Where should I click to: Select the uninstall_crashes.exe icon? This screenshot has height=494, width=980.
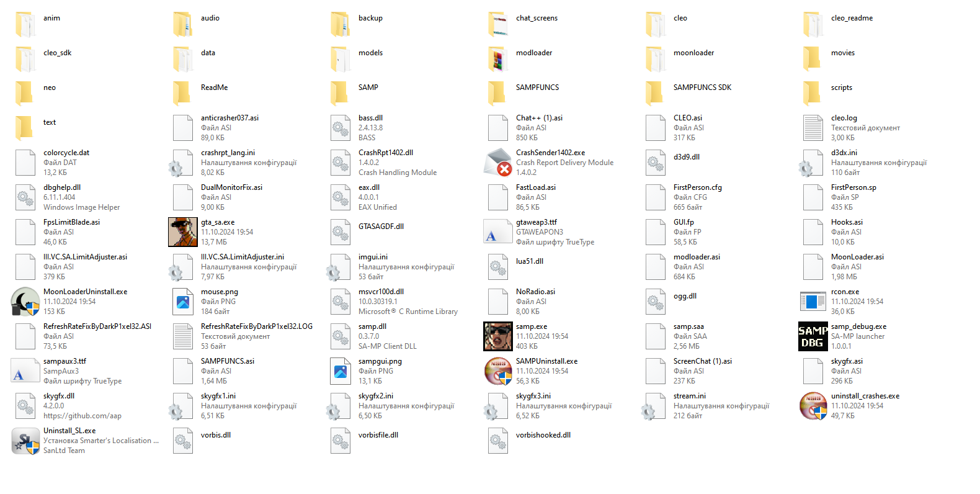point(813,406)
